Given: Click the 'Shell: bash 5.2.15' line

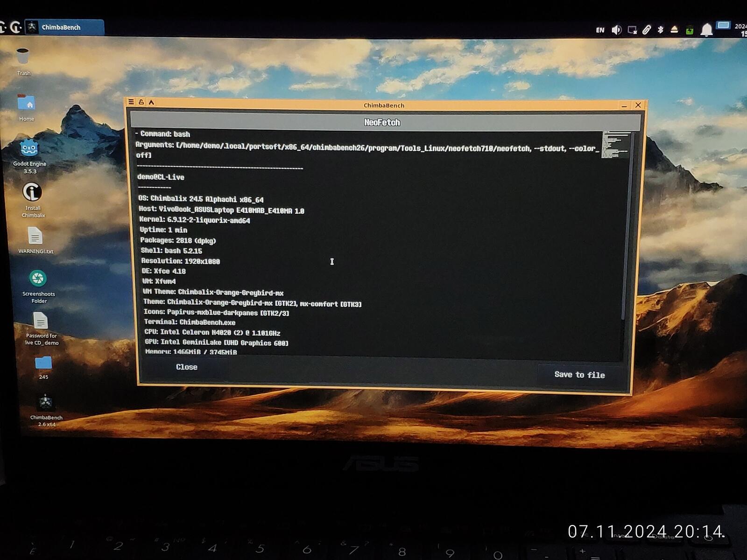Looking at the screenshot, I should coord(171,251).
